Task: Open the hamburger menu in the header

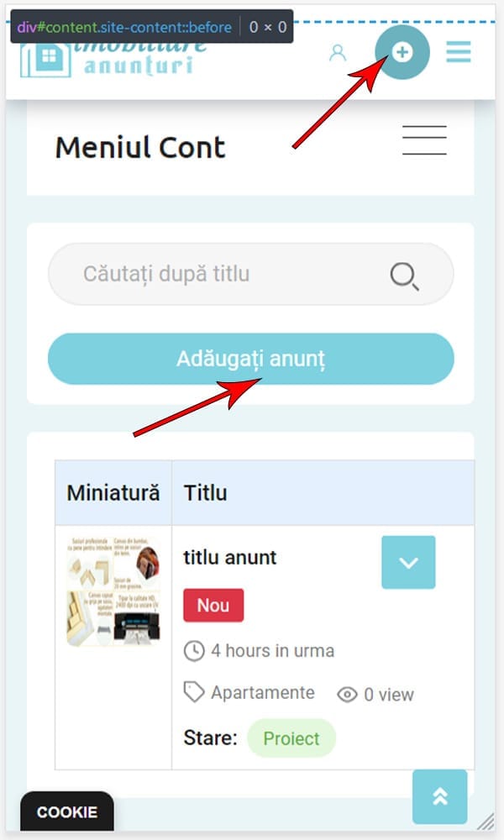Action: pos(459,52)
